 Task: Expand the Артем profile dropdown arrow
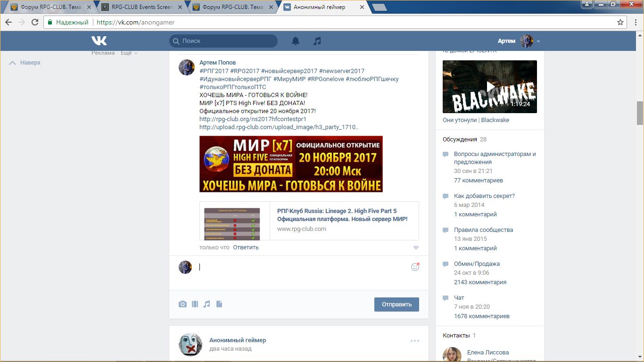[538, 41]
